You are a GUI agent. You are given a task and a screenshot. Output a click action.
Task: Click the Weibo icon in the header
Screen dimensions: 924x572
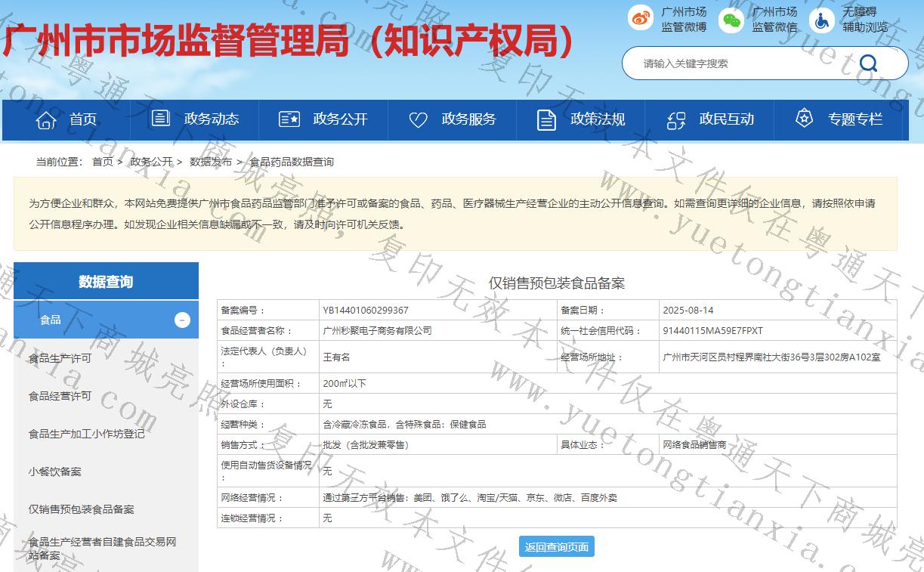point(641,19)
